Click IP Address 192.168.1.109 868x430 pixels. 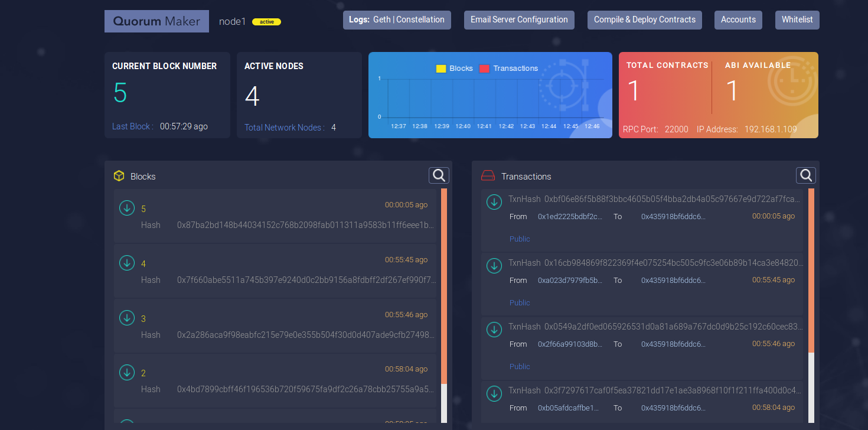tap(771, 129)
